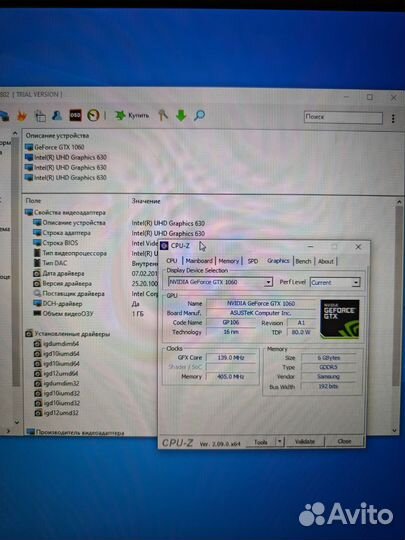Select the Тип видеопроцессора row
Image resolution: width=405 pixels, height=540 pixels.
coord(70,253)
